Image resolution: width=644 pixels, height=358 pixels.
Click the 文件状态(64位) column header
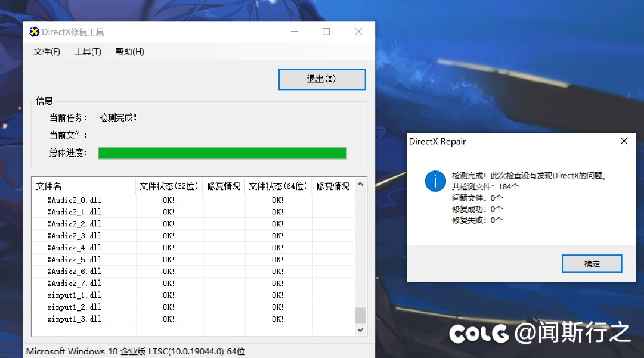pos(278,185)
